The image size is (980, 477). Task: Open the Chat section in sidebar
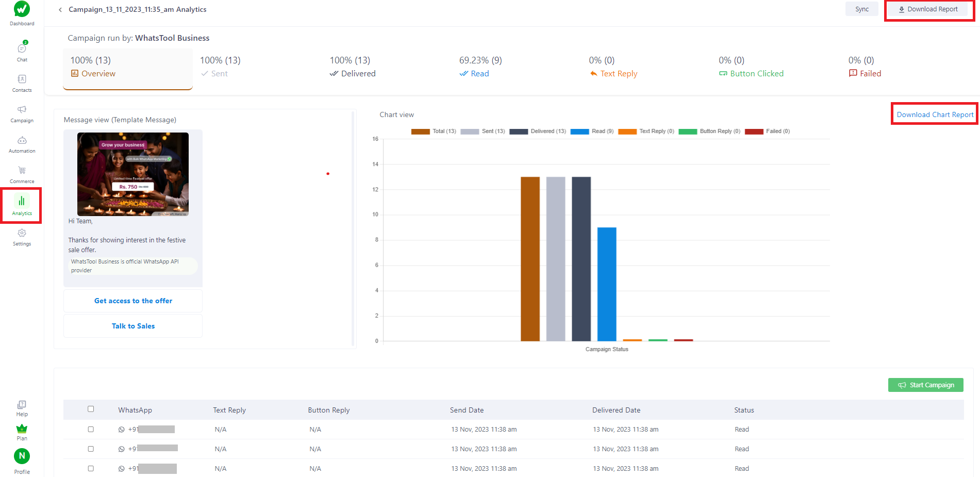click(22, 51)
